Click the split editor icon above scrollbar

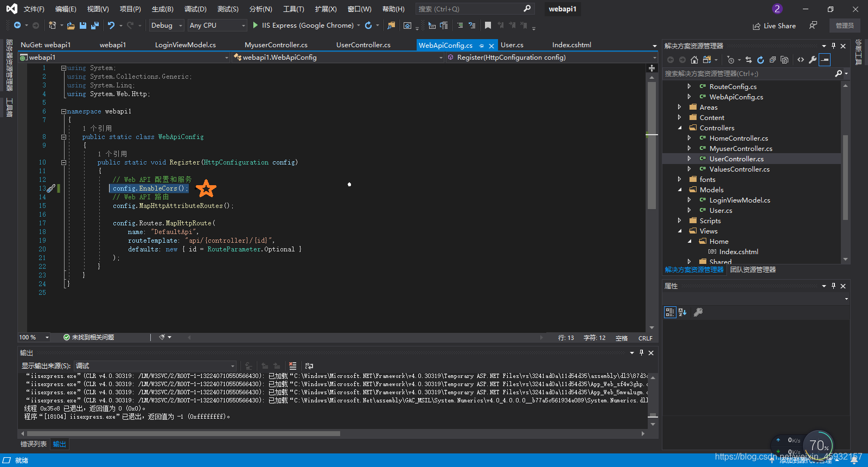tap(652, 68)
